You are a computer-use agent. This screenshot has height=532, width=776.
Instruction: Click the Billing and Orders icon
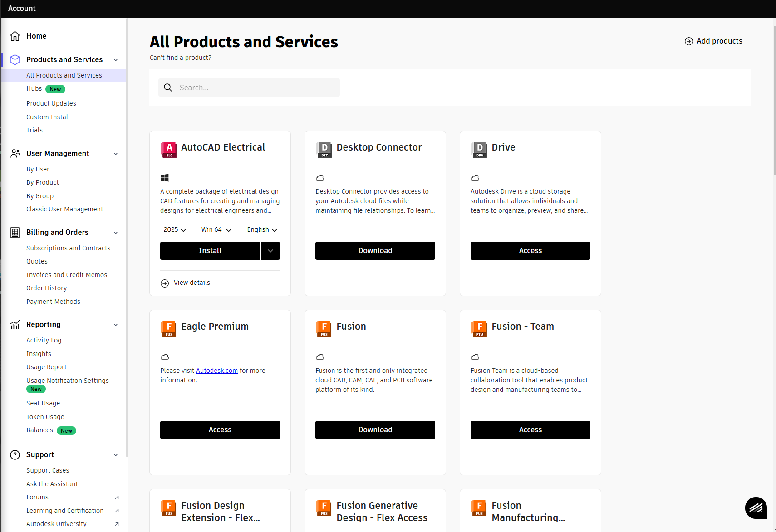pos(15,233)
